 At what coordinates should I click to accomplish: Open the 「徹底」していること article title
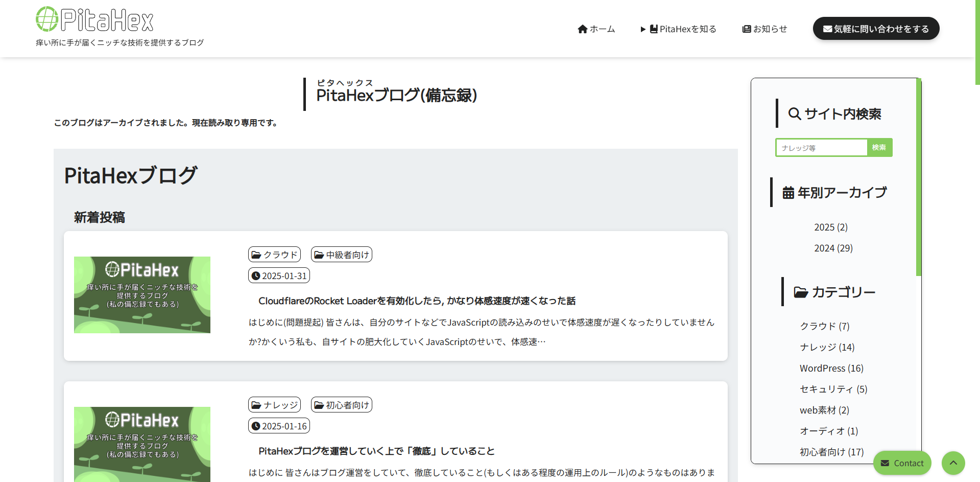tap(376, 451)
